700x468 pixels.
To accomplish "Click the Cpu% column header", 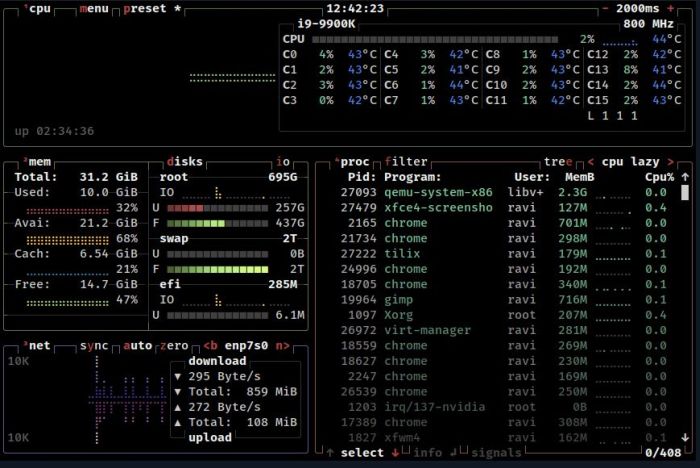I will pyautogui.click(x=659, y=177).
